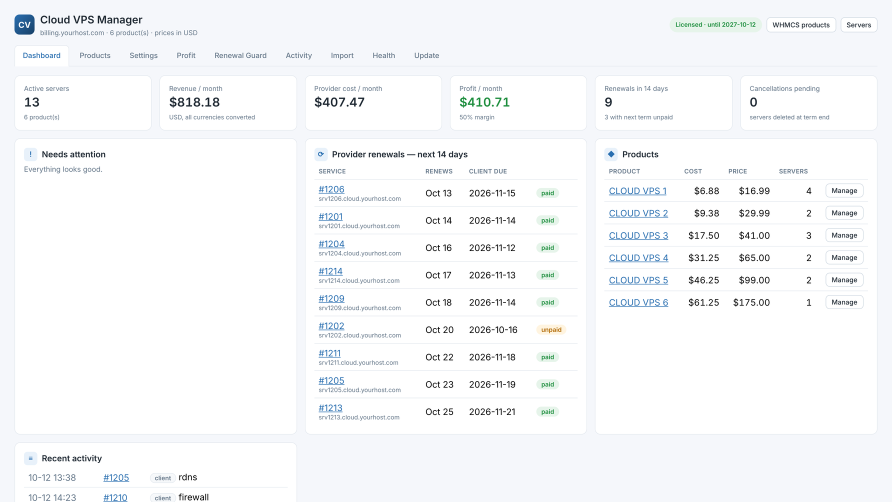The height and width of the screenshot is (502, 892).
Task: Click the Active servers count 13
Action: 32,102
